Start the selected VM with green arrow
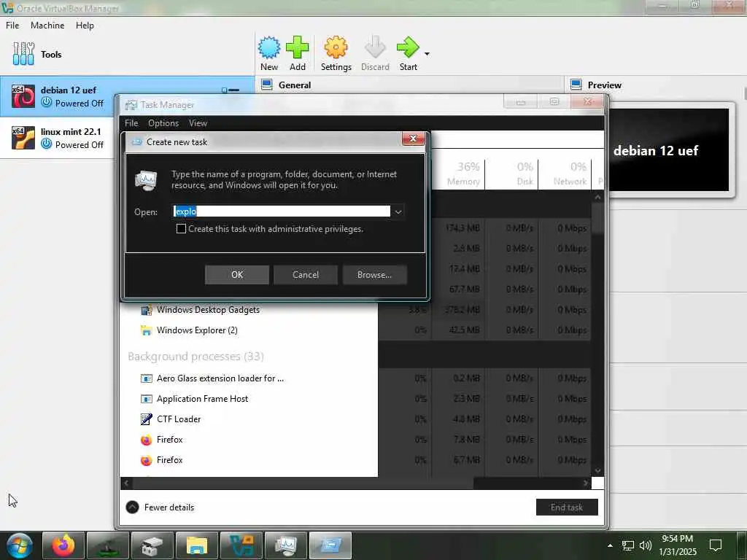 [x=408, y=53]
